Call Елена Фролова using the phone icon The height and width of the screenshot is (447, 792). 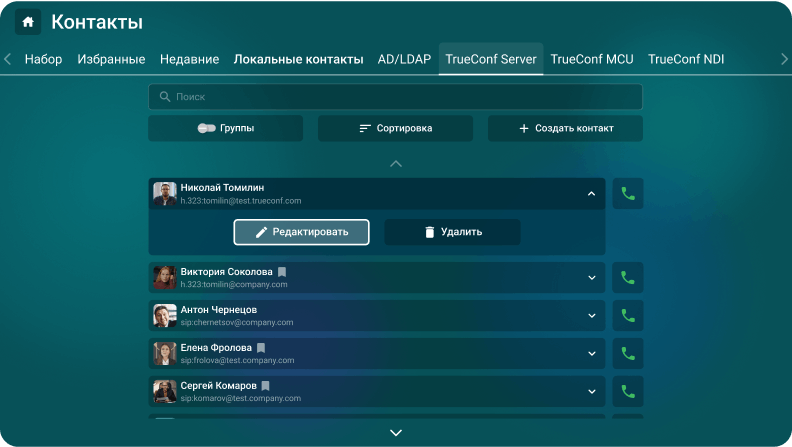click(628, 354)
